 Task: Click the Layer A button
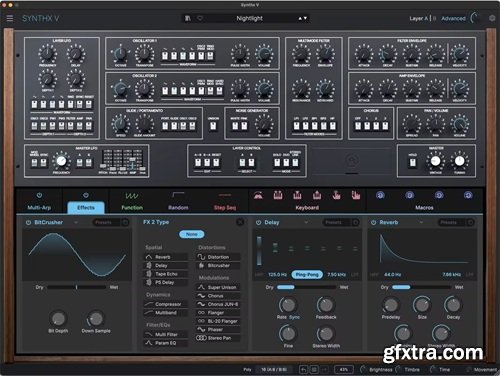pos(419,18)
